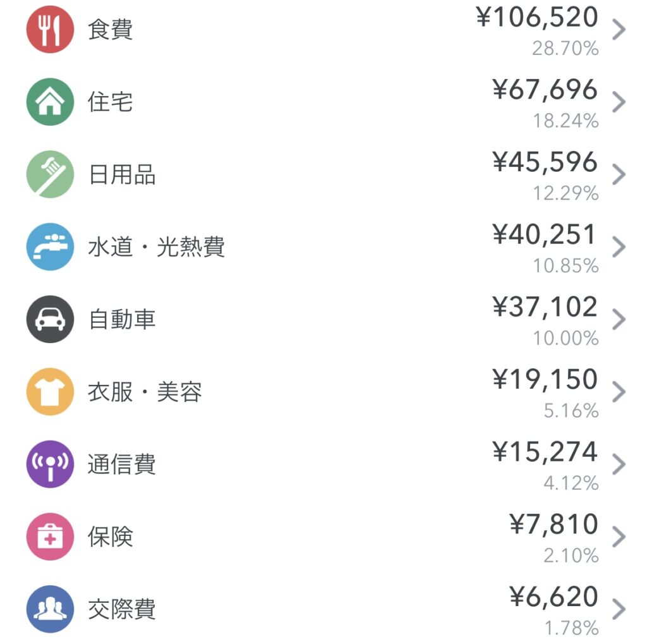Select the blue people 交際費 icon
The height and width of the screenshot is (644, 647).
50,609
